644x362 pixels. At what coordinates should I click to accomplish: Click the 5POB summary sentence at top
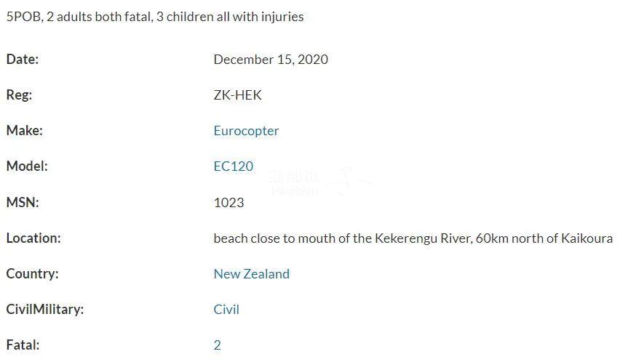coord(155,17)
